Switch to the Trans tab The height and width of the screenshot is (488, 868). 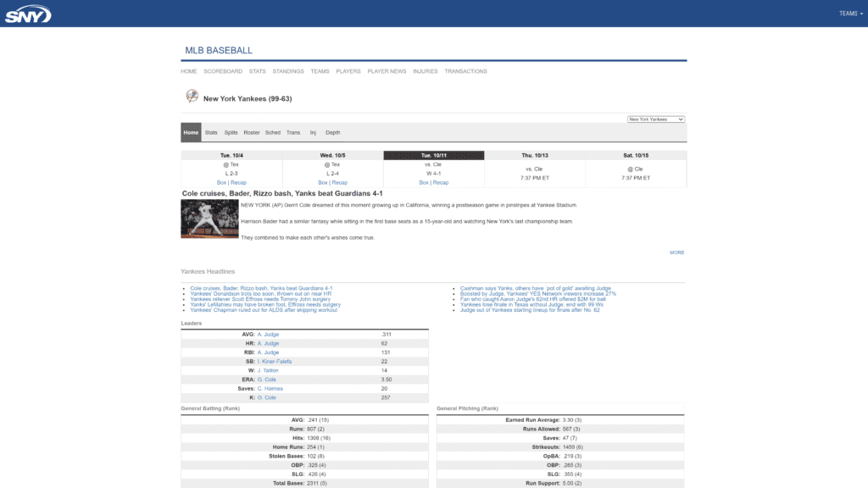coord(293,133)
